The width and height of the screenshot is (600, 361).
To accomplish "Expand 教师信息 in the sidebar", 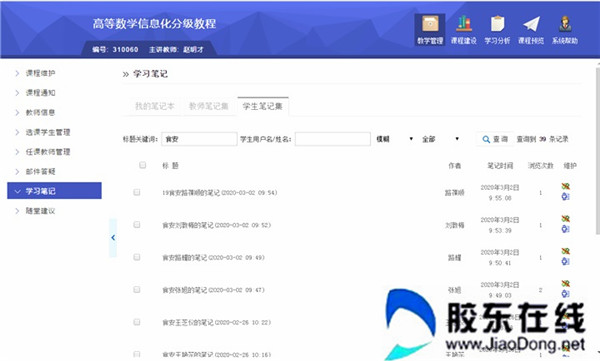I will (40, 113).
